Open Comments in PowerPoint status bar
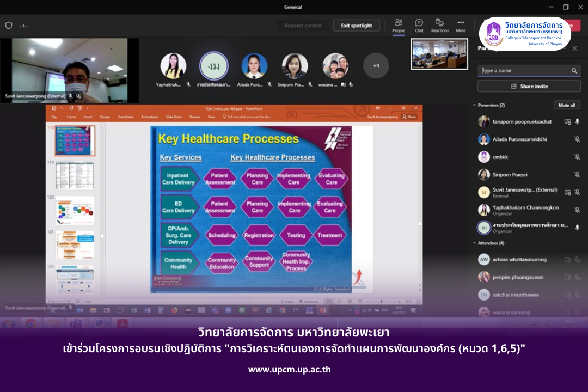 tap(309, 302)
